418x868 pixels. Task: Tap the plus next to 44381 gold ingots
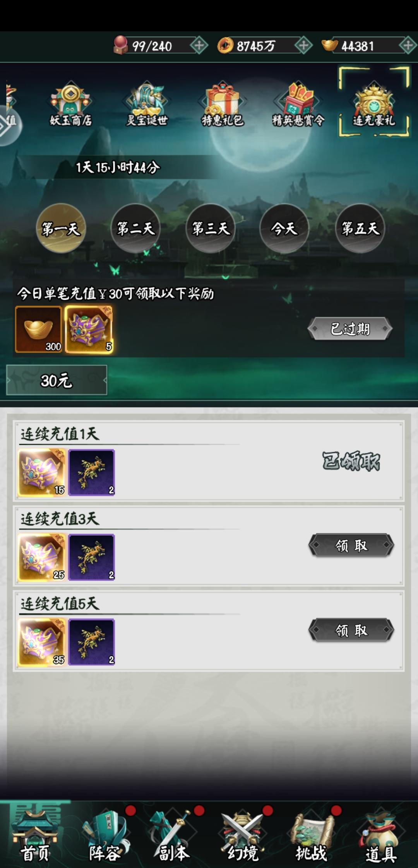point(408,46)
